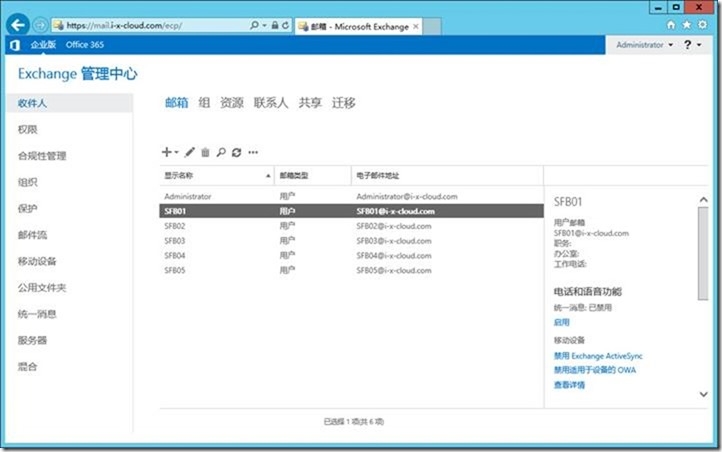The image size is (722, 452).
Task: Click the Exchange 管理中心 title
Action: (x=77, y=74)
